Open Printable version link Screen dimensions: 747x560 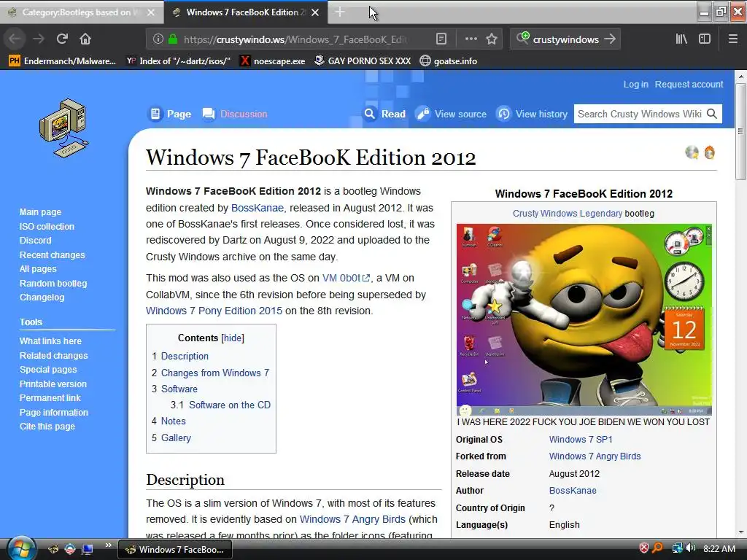point(53,384)
